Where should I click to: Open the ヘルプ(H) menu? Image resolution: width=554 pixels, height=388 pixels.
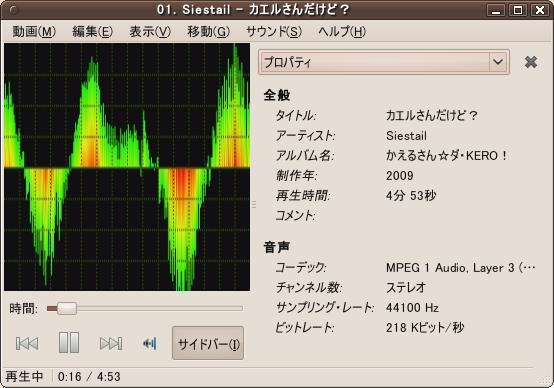point(342,32)
